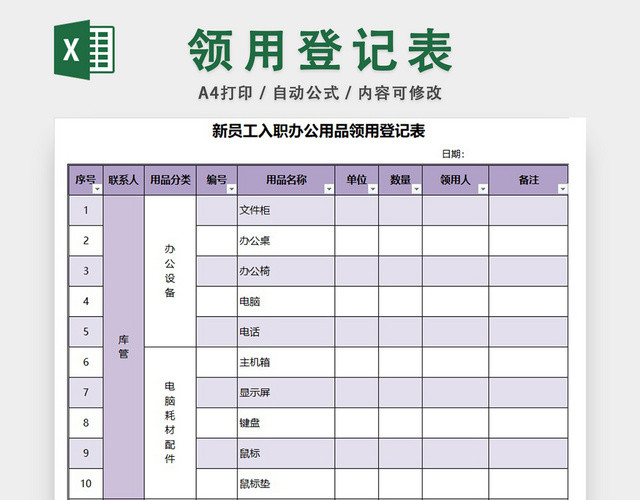Select serial number cell 5
This screenshot has height=500, width=640.
tap(86, 332)
